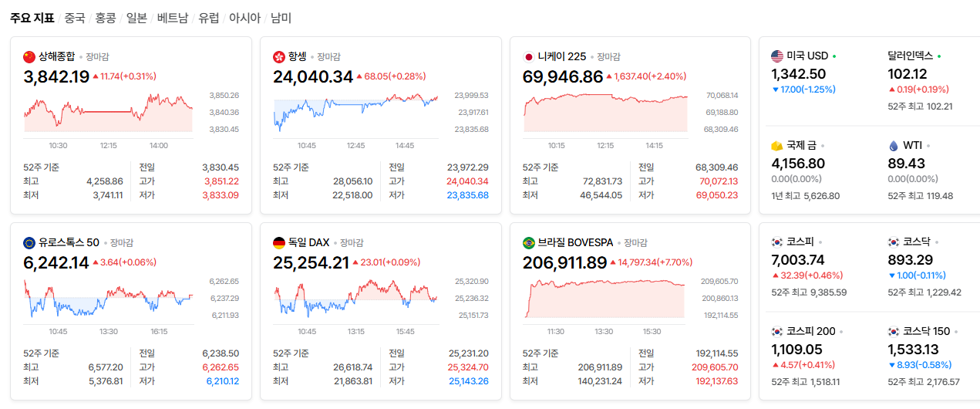Open the 국제 금 quote

click(801, 145)
